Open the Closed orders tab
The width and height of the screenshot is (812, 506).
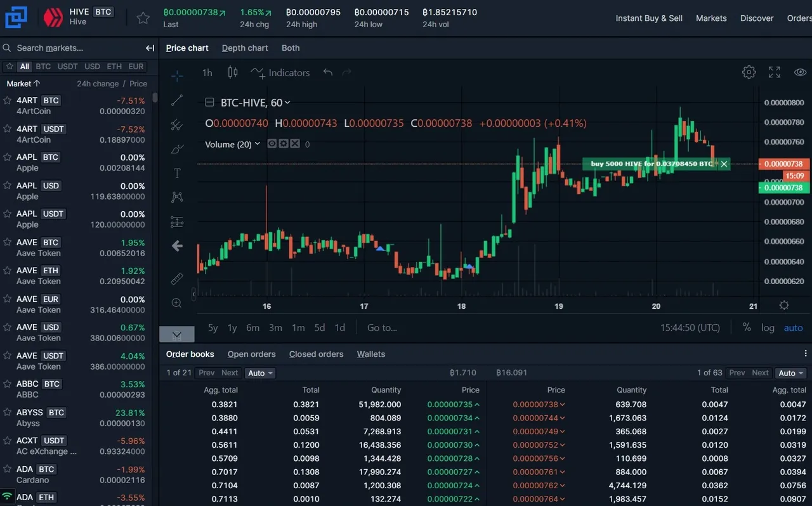pyautogui.click(x=316, y=354)
